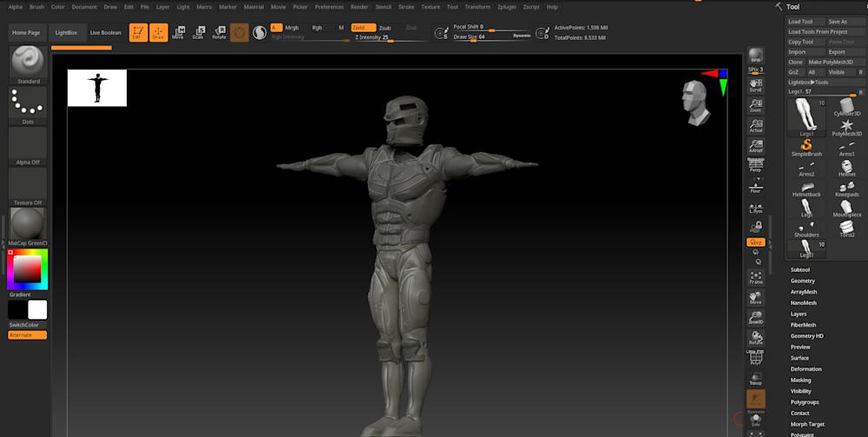The height and width of the screenshot is (437, 868).
Task: Select the Rotate transform tool
Action: pyautogui.click(x=219, y=33)
